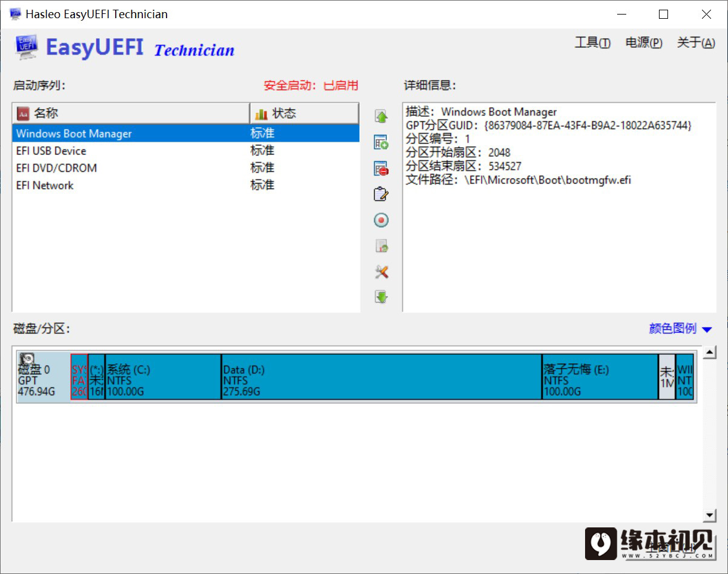The width and height of the screenshot is (728, 574).
Task: Click the 分区开始扇区: 2048 line
Action: pos(458,153)
